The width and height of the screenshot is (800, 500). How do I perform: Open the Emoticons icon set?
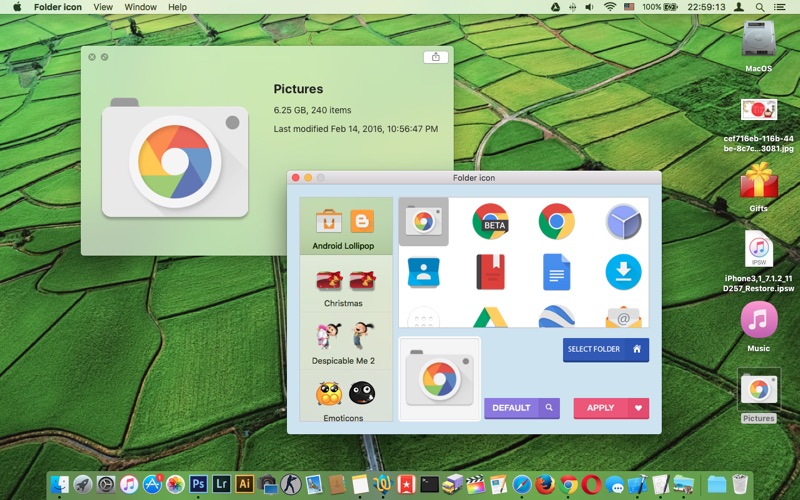click(x=345, y=396)
